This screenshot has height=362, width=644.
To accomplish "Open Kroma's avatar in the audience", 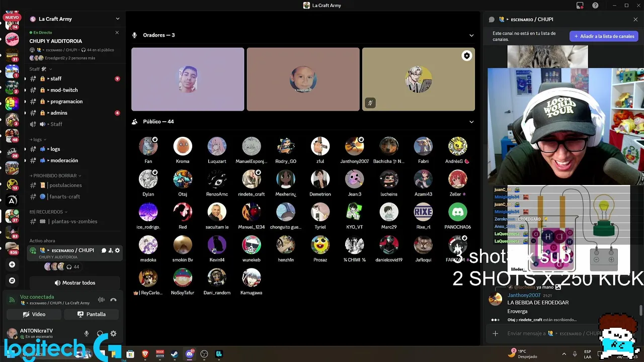I will (183, 146).
